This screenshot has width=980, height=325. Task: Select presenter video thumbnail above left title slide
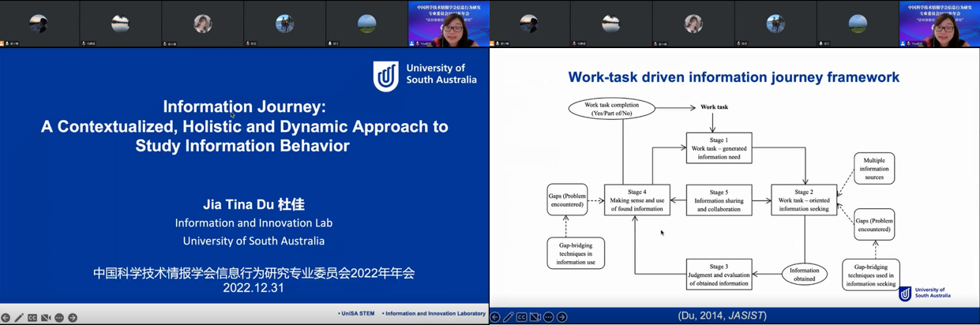click(x=448, y=24)
